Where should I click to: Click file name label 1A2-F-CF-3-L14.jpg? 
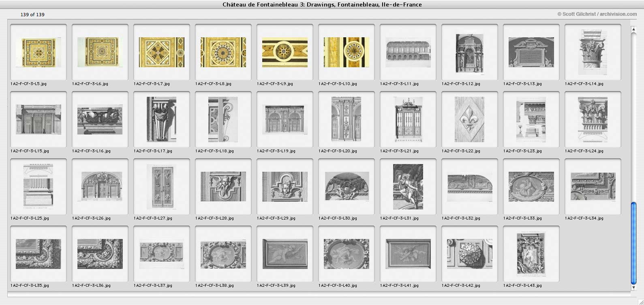[x=584, y=84]
